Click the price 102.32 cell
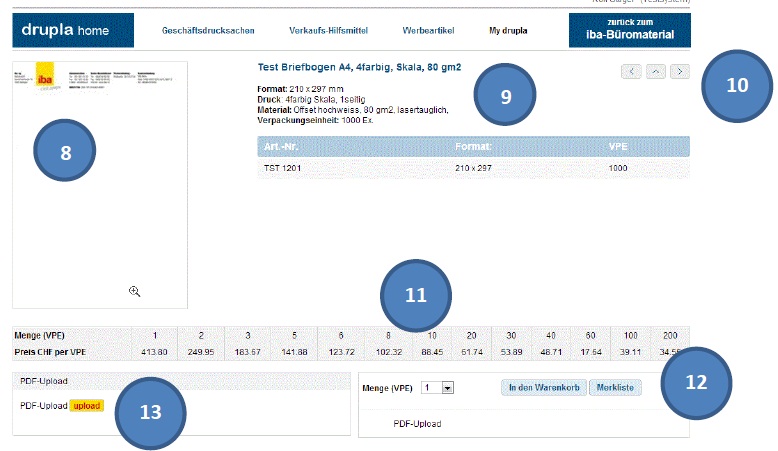 point(389,352)
